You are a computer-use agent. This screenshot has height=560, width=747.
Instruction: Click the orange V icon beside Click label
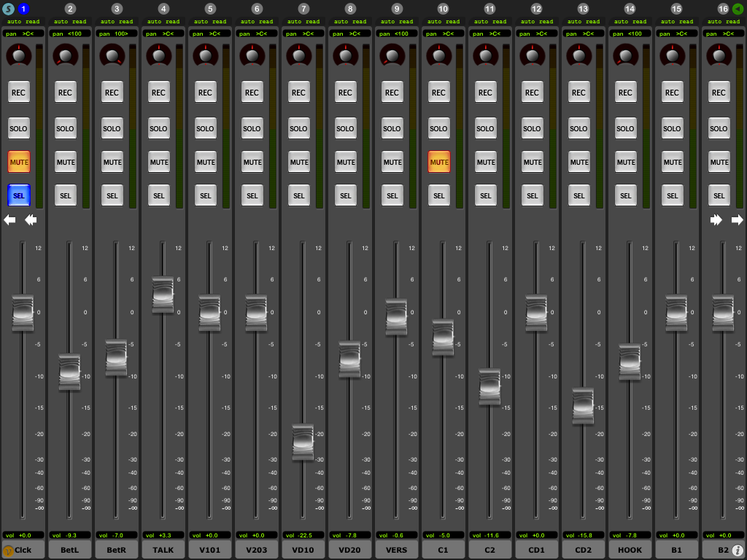pos(9,551)
